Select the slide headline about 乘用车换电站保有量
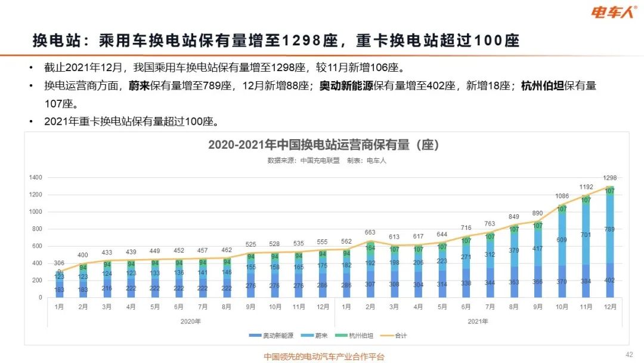The width and height of the screenshot is (644, 363). (x=276, y=41)
